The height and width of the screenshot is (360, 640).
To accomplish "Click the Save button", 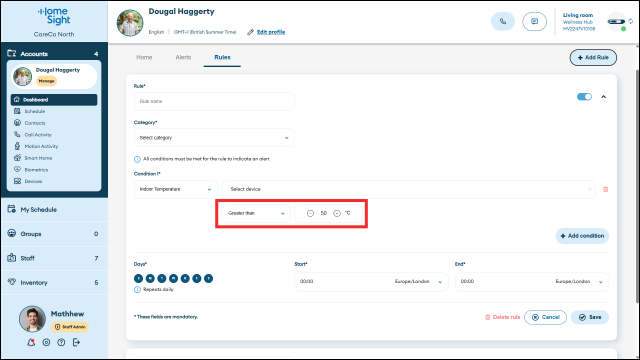I will coord(590,317).
